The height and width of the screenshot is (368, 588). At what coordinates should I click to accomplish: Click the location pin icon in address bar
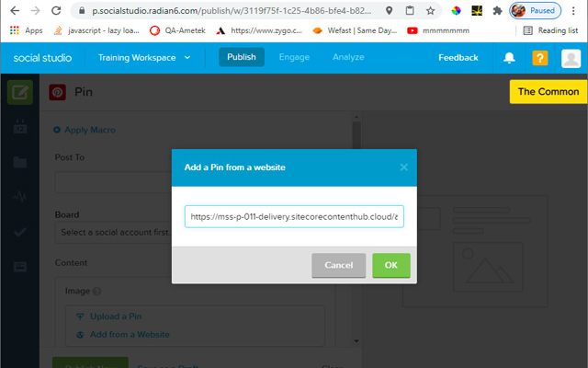pyautogui.click(x=390, y=11)
